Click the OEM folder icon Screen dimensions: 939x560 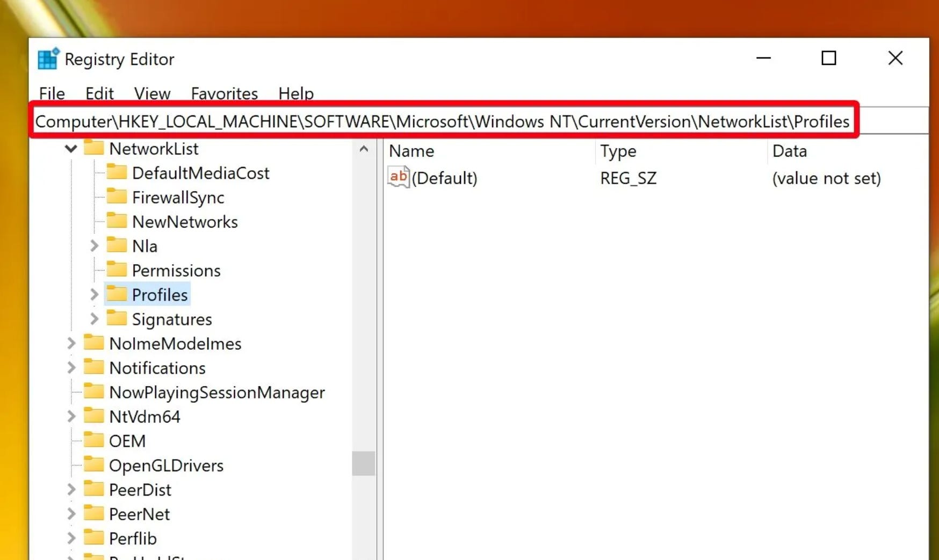[94, 440]
